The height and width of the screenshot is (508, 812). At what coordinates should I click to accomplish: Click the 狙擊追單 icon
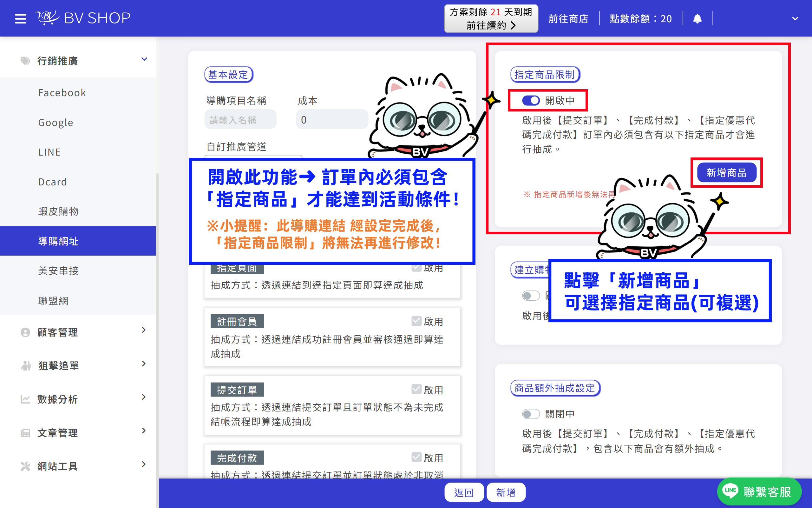[25, 365]
